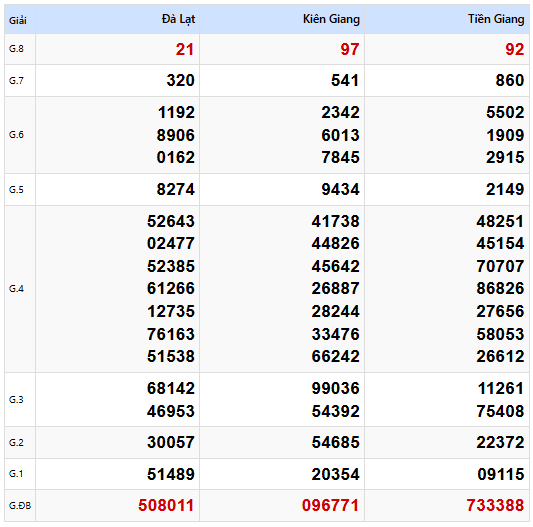Click the G.7 number 320
Image resolution: width=533 pixels, height=527 pixels.
[x=180, y=81]
